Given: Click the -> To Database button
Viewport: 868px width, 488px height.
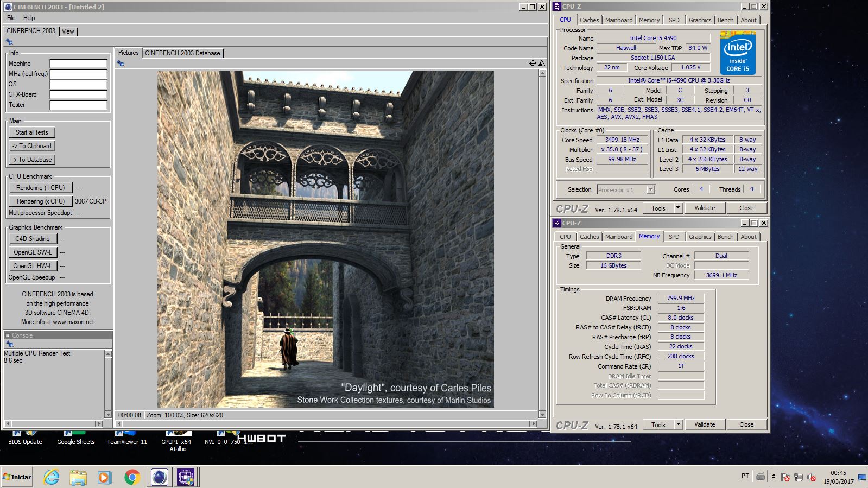Looking at the screenshot, I should pyautogui.click(x=31, y=160).
